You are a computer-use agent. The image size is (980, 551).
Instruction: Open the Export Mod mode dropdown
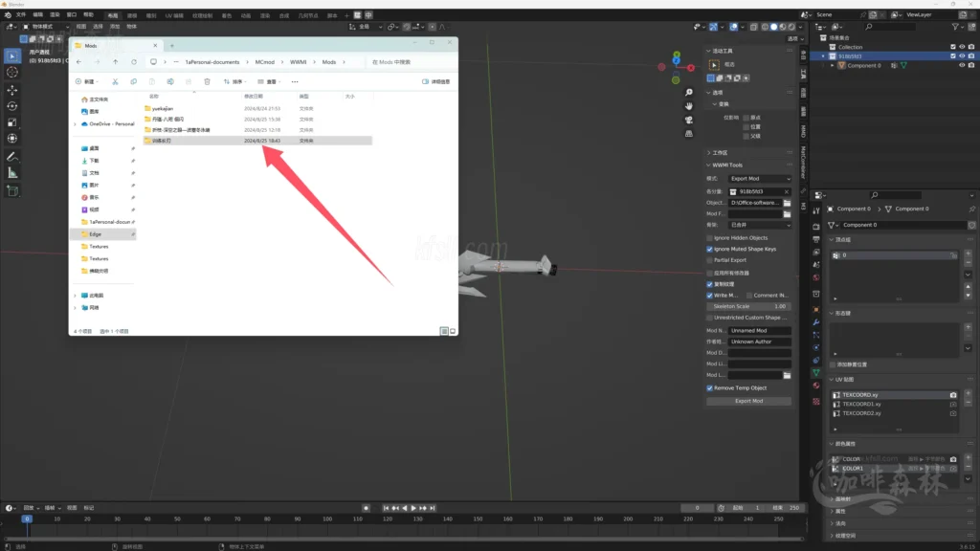(761, 179)
